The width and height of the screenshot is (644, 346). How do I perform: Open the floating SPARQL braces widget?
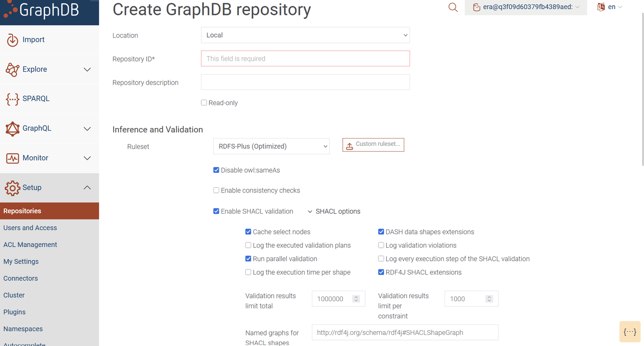(x=630, y=332)
